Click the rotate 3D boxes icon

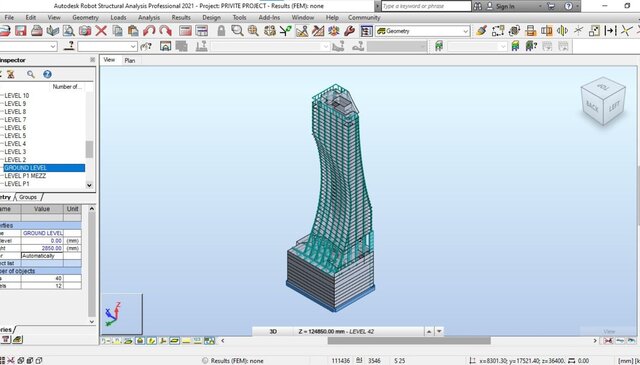click(514, 31)
